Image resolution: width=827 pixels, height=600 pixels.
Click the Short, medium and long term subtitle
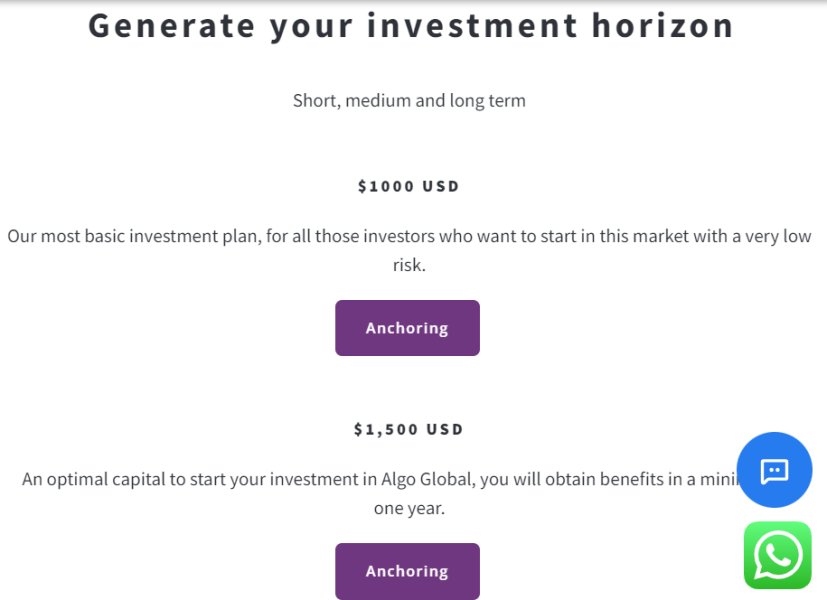point(409,100)
